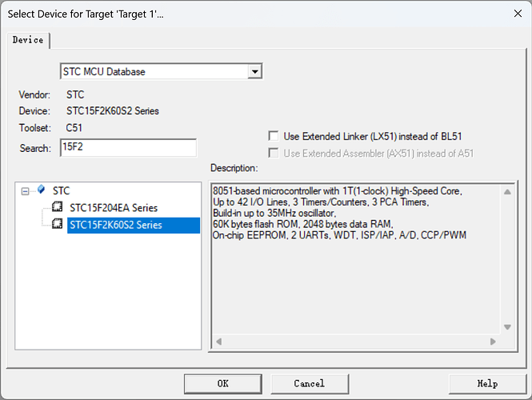
Task: Click the 'On-chip EEPROM, 2 UARTs' description line
Action: [339, 235]
